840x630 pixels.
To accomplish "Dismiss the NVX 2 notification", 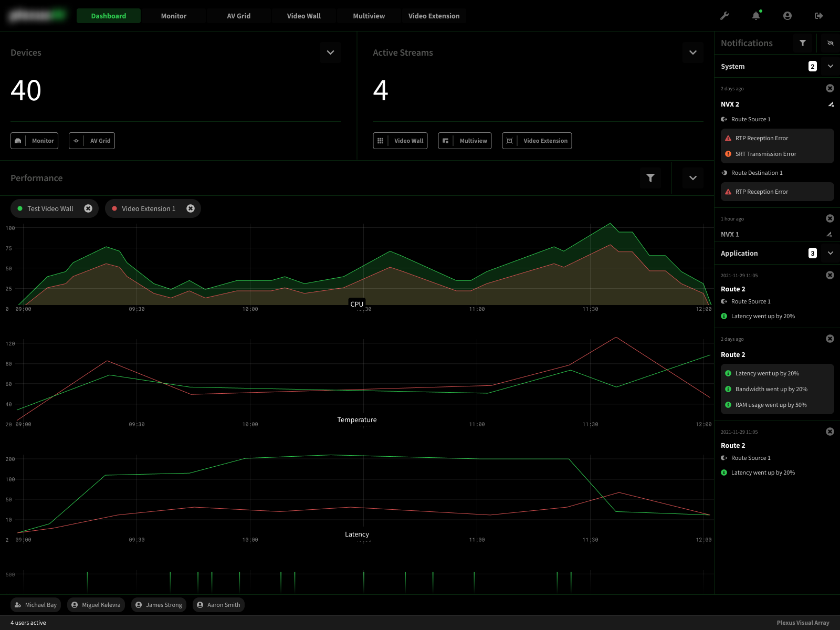I will (x=830, y=88).
